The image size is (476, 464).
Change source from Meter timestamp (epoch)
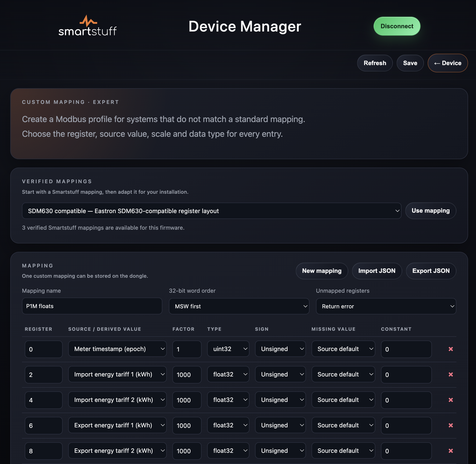[x=117, y=349]
